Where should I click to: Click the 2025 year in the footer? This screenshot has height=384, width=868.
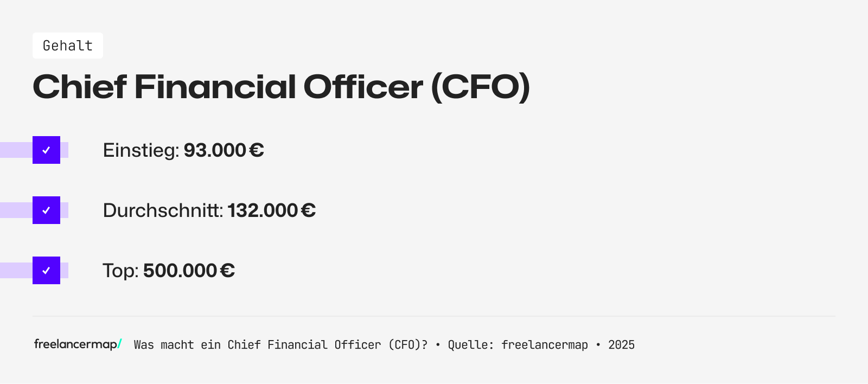tap(621, 345)
